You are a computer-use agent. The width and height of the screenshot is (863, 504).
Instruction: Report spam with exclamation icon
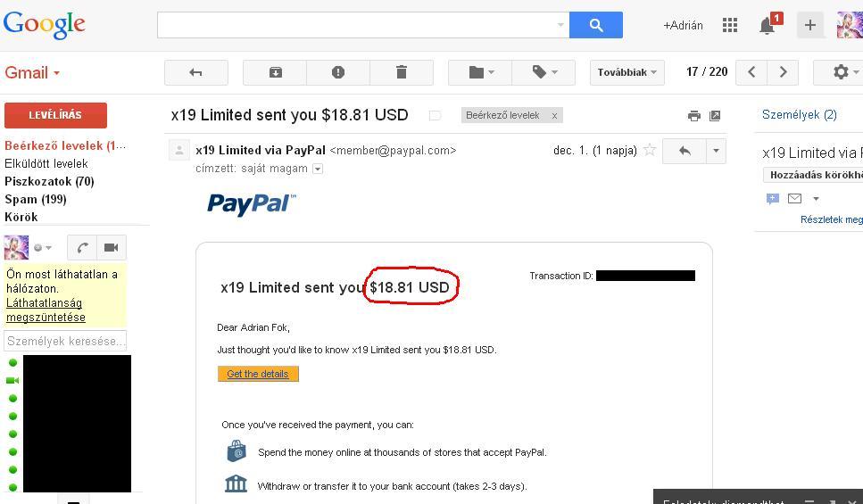[x=338, y=72]
